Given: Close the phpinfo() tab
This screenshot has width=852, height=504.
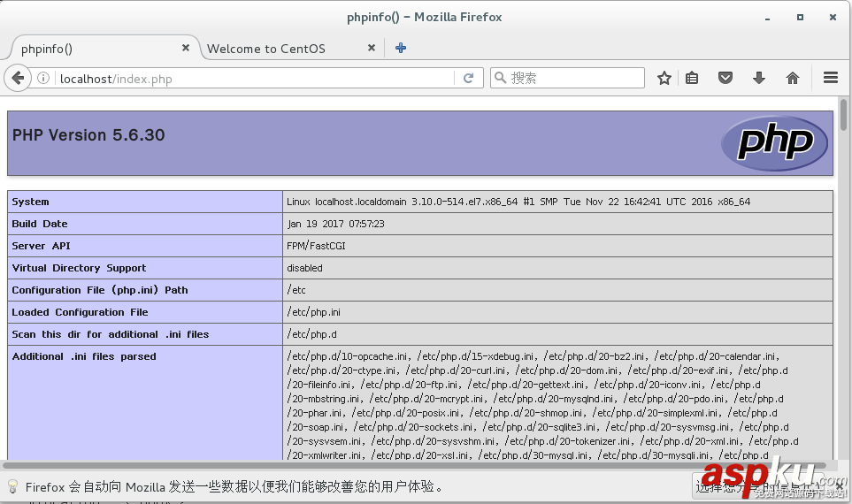Looking at the screenshot, I should (x=186, y=48).
